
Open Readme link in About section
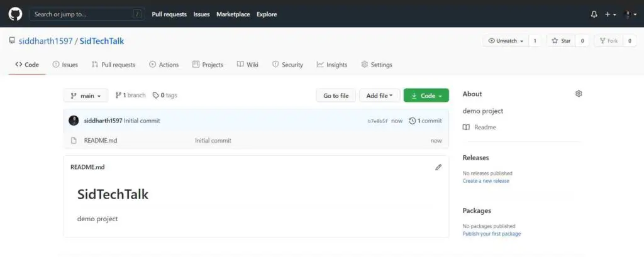485,128
